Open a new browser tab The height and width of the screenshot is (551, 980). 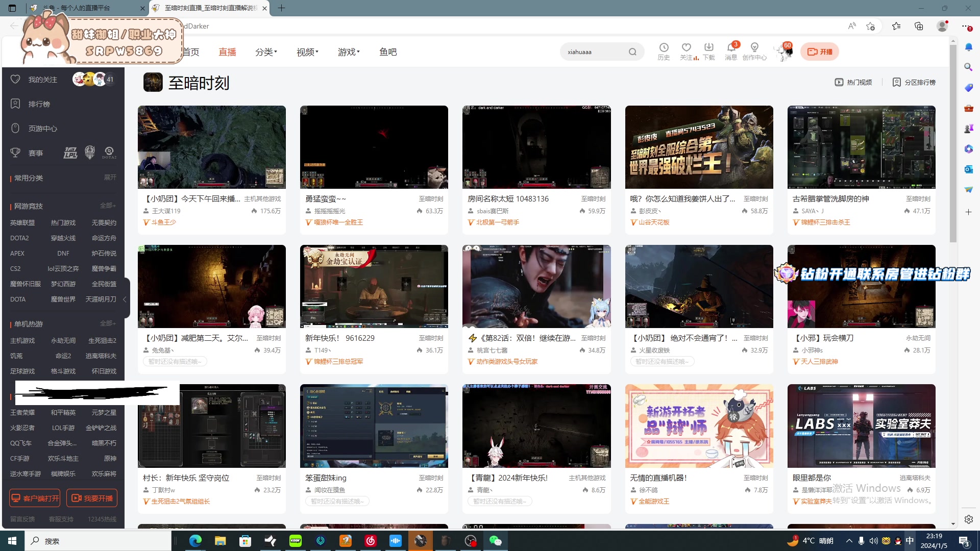(x=281, y=8)
